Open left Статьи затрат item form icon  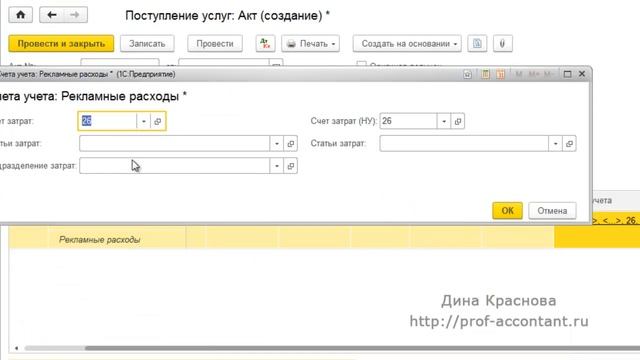tap(291, 144)
